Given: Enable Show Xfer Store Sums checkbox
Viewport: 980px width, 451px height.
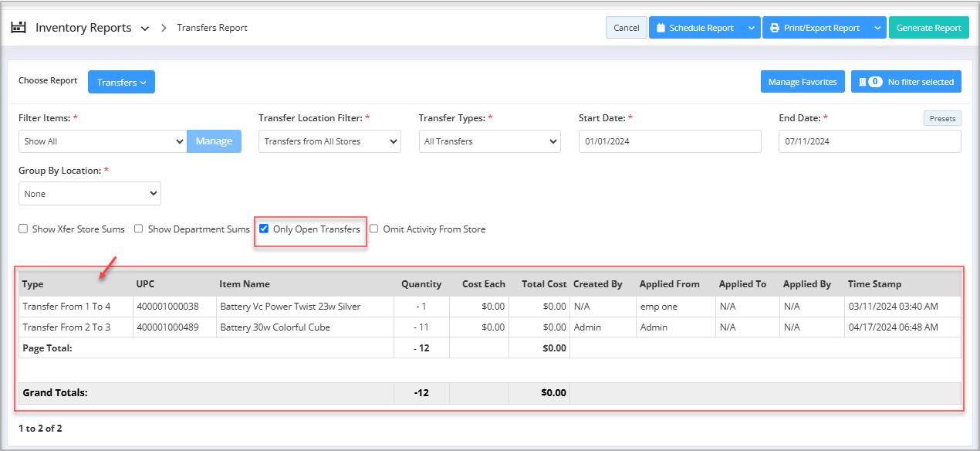Looking at the screenshot, I should point(23,229).
